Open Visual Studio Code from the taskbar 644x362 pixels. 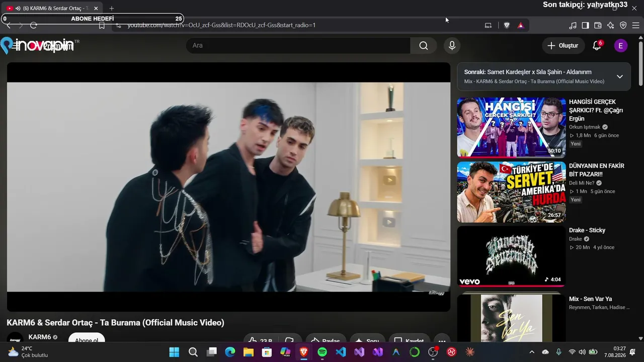click(x=341, y=352)
